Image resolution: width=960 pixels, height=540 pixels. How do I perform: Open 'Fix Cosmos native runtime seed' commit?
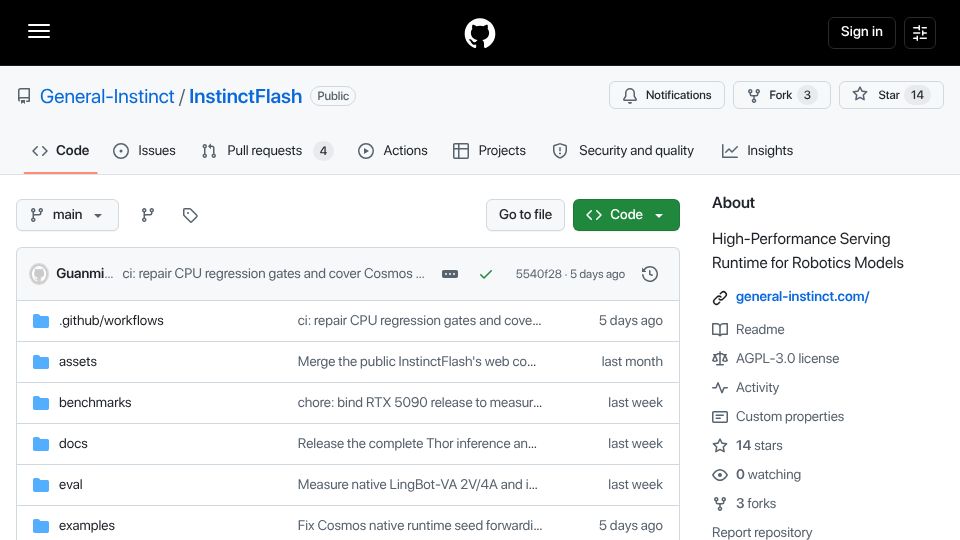pyautogui.click(x=419, y=526)
